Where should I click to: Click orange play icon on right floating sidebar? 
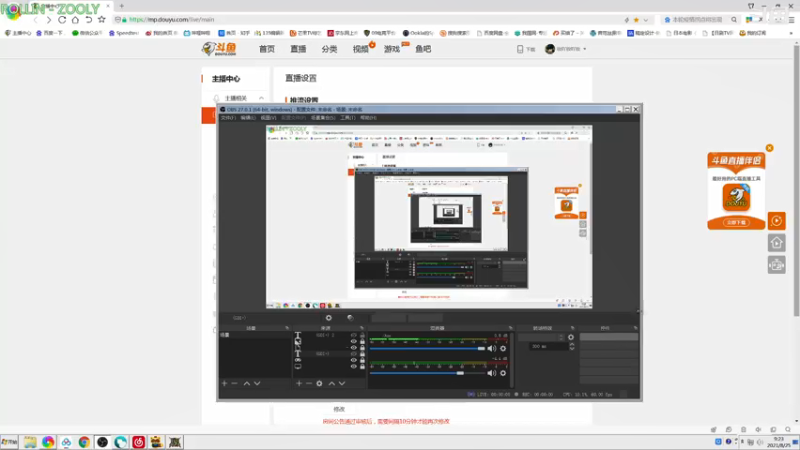pyautogui.click(x=777, y=221)
